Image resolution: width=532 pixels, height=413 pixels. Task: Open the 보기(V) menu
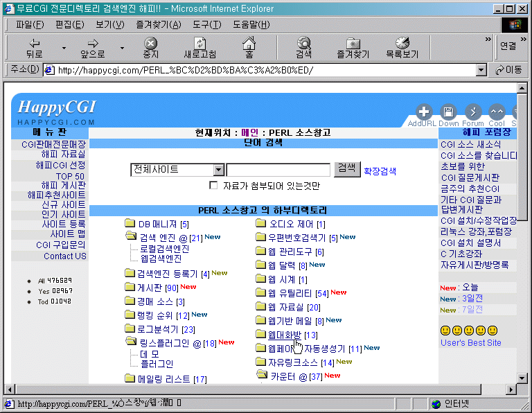pos(110,25)
